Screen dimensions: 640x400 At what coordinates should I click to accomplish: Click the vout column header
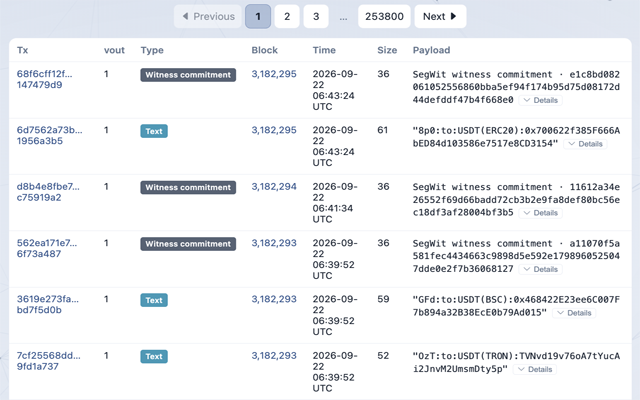coord(114,50)
